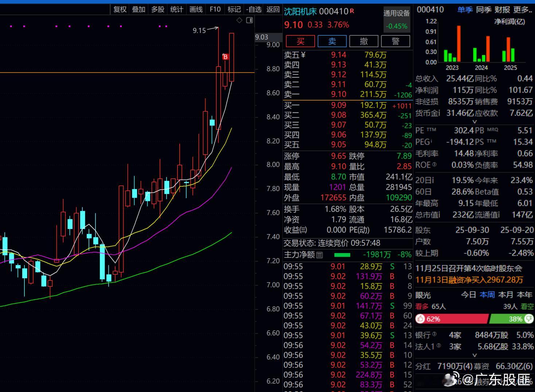Image resolution: width=535 pixels, height=392 pixels.
Task: Click the red 62% bullish sentiment bar
Action: pyautogui.click(x=452, y=319)
